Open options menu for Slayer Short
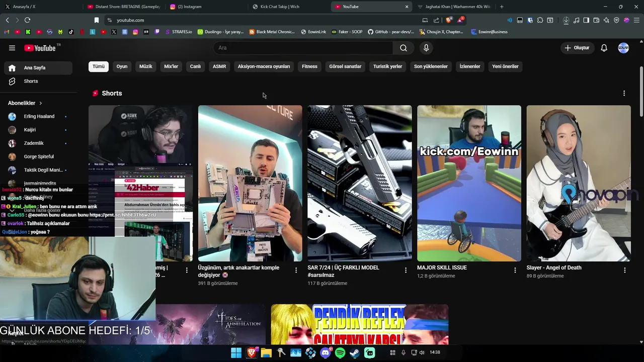 624,270
